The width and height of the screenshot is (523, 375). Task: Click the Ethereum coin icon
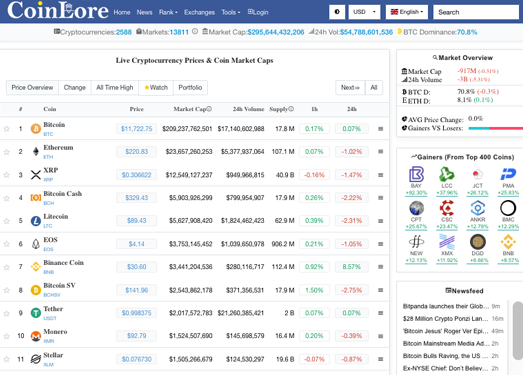click(x=36, y=152)
